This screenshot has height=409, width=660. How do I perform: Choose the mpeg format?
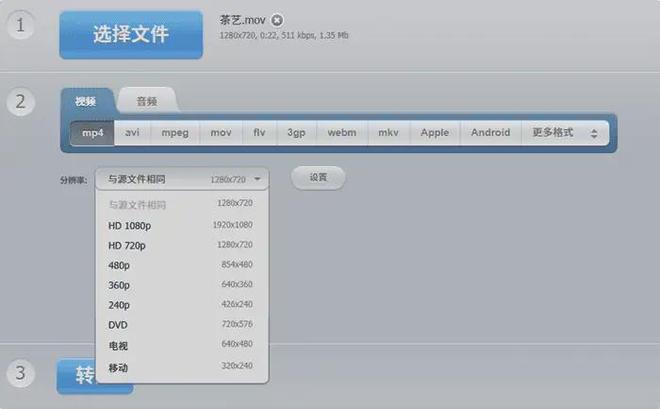click(x=175, y=133)
